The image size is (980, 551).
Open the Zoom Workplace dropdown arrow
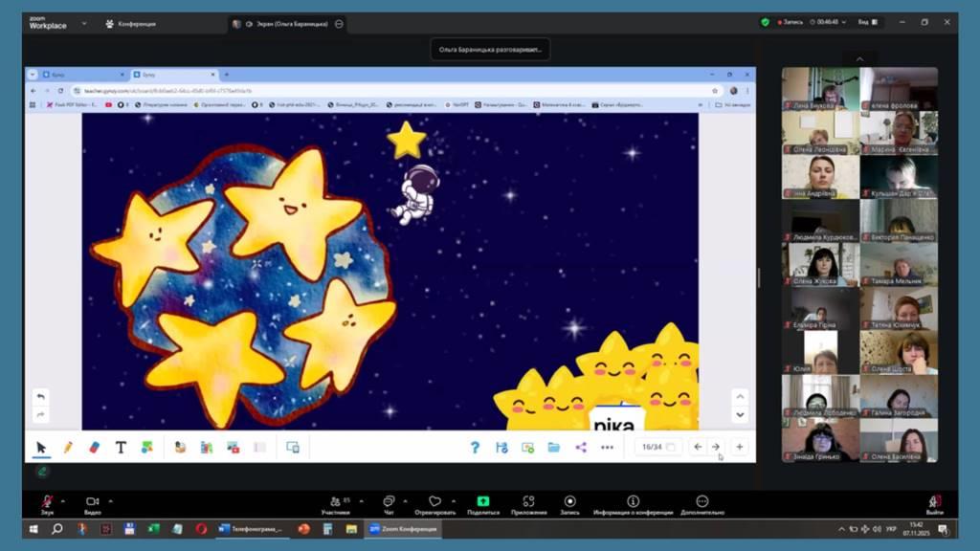click(83, 23)
